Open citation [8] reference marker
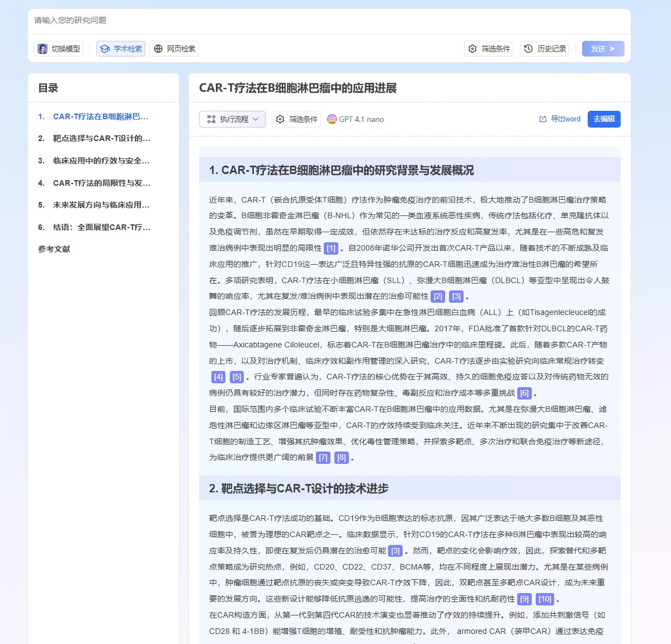The height and width of the screenshot is (644, 671). (x=342, y=458)
